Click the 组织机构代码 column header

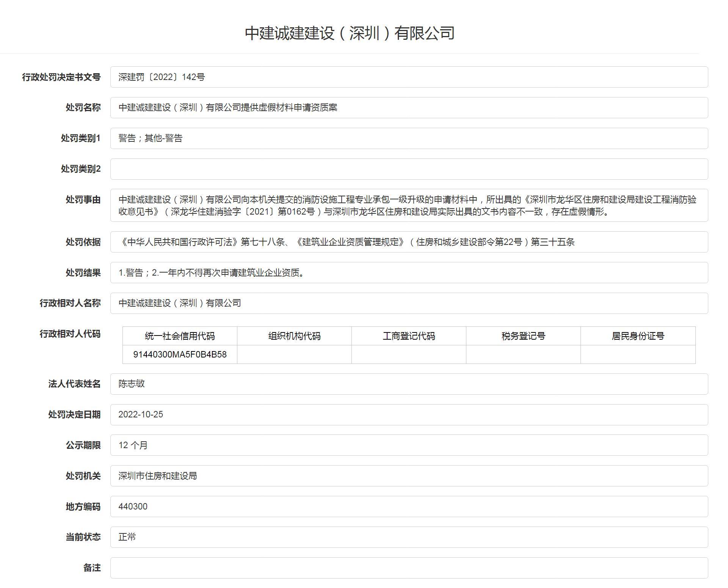294,336
